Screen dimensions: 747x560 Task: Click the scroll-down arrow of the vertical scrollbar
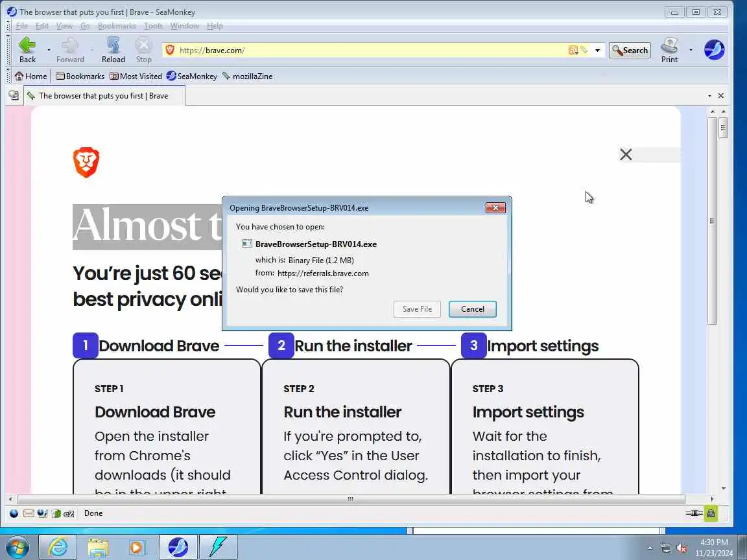click(x=724, y=488)
